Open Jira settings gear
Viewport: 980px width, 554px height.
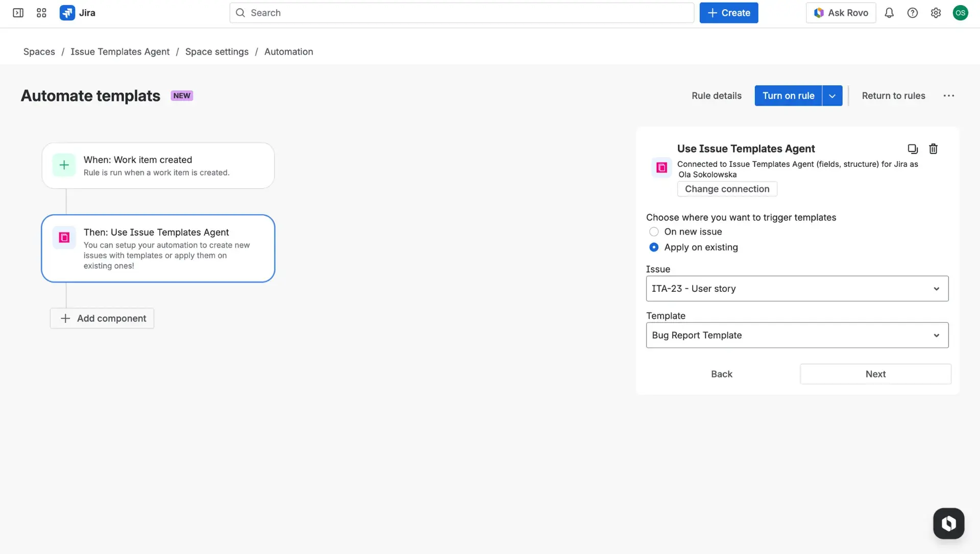[x=936, y=13]
